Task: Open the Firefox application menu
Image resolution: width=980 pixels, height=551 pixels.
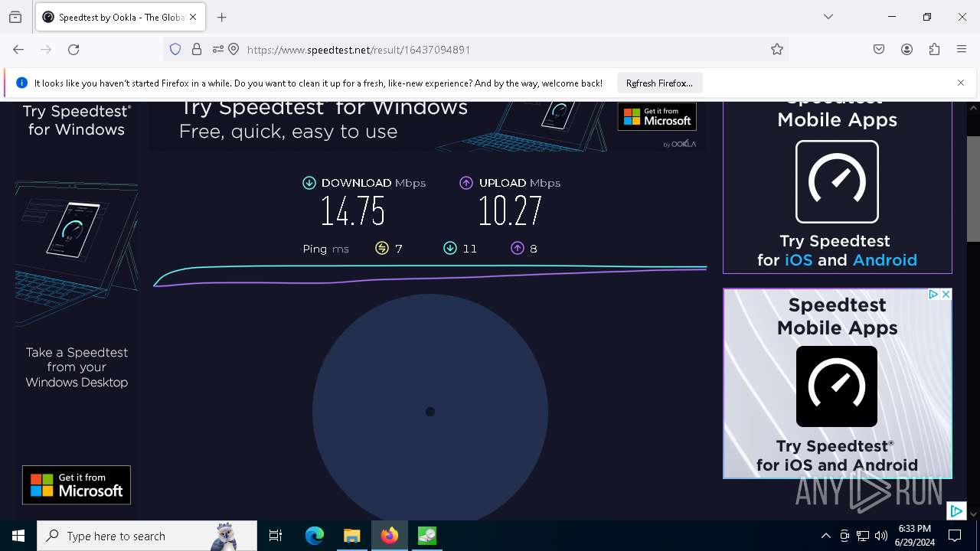Action: click(x=962, y=50)
